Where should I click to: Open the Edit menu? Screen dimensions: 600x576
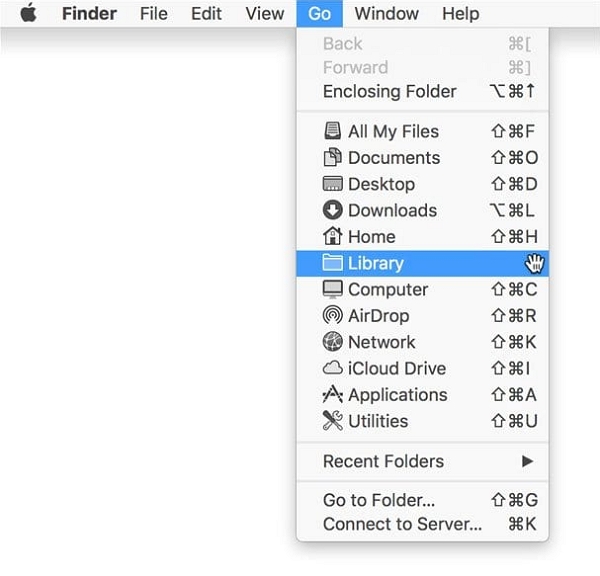206,14
